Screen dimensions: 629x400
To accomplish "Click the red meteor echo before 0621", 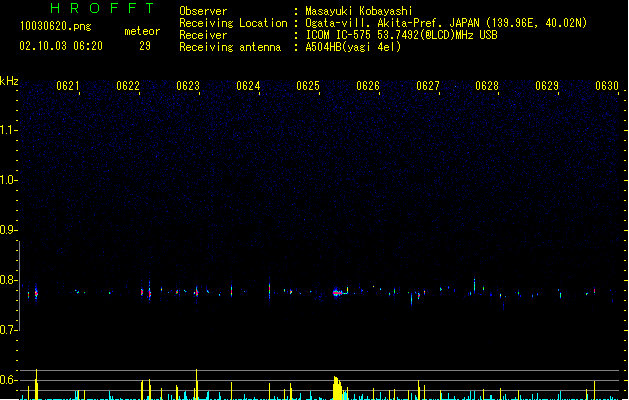I will point(36,293).
